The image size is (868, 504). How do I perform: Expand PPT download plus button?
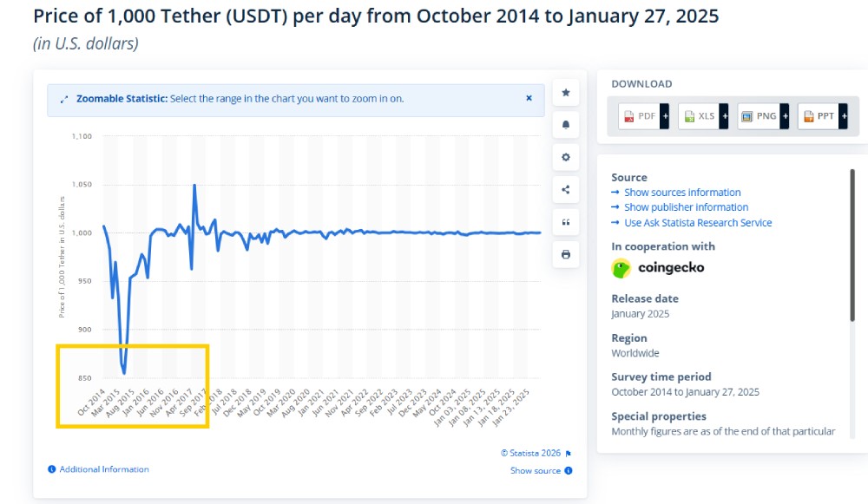coord(844,116)
